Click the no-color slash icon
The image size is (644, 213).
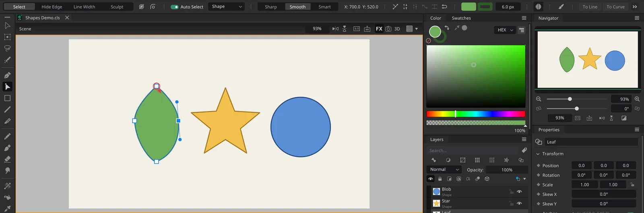tap(429, 41)
